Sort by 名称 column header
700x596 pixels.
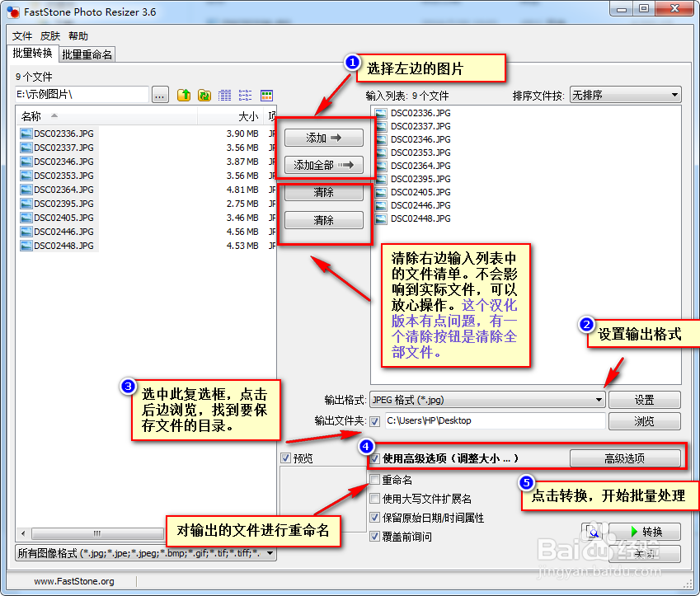coord(107,116)
